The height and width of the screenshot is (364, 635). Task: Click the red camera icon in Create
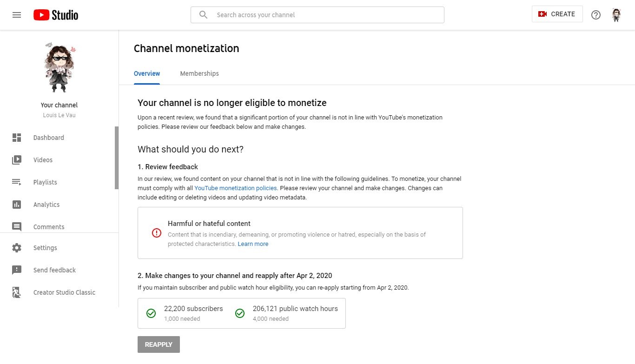[x=542, y=14]
